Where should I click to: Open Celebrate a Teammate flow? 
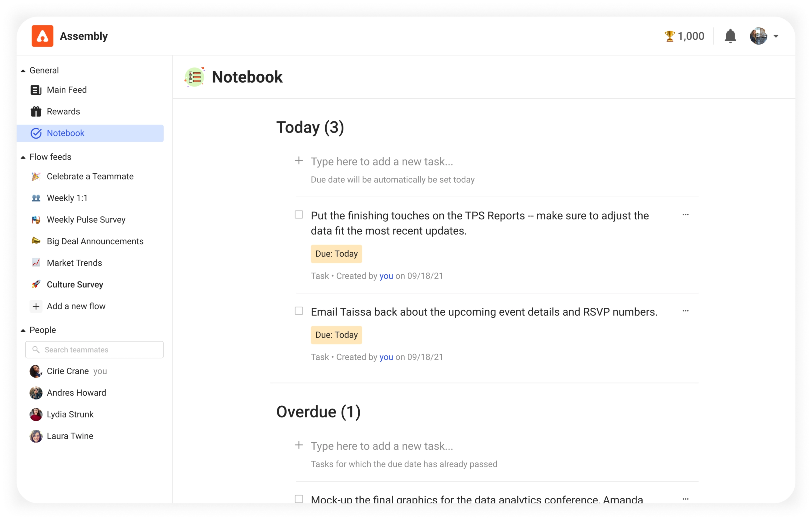90,176
